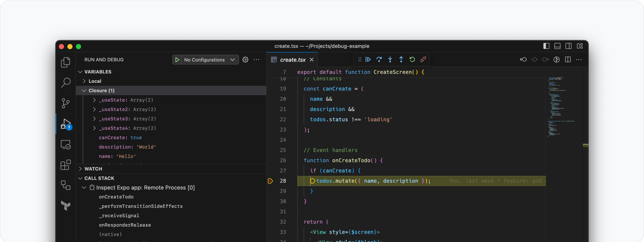Go to previous change icon in editor toolbar
The width and height of the screenshot is (644, 242).
point(523,59)
